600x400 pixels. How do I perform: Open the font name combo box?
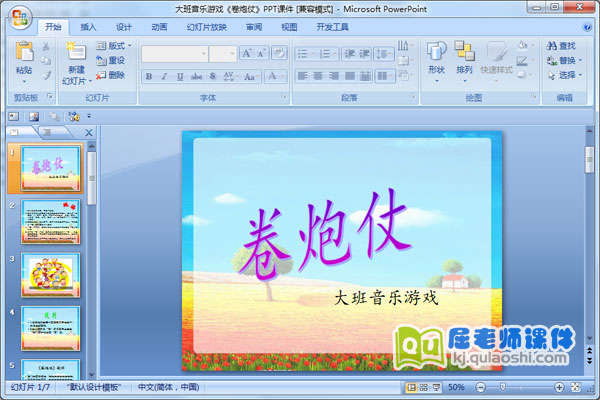point(174,54)
